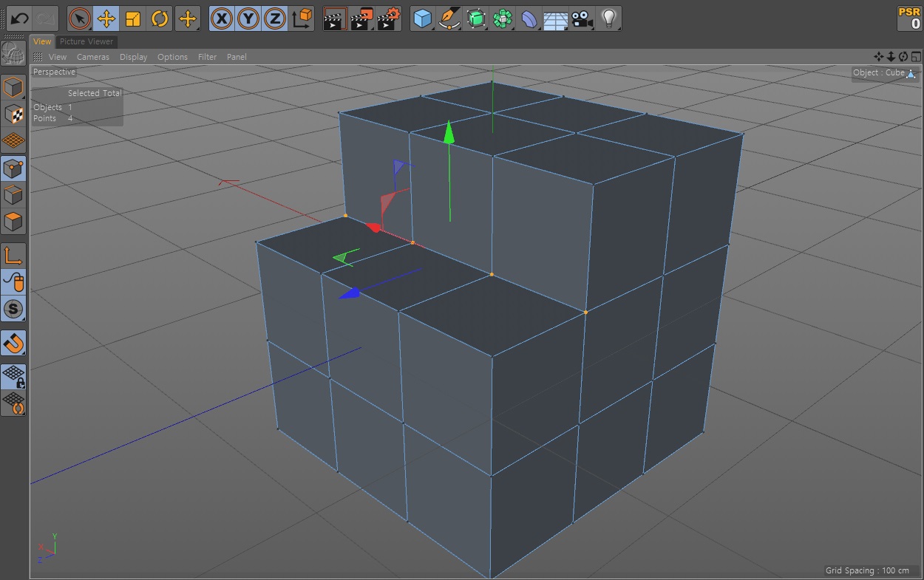This screenshot has width=924, height=580.
Task: Click the viewport menu grip icon
Action: click(x=38, y=57)
